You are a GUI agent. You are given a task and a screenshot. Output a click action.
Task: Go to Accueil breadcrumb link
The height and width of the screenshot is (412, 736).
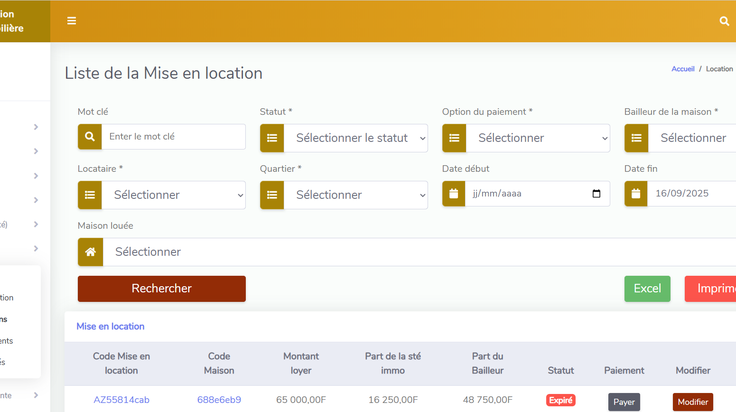click(x=682, y=69)
